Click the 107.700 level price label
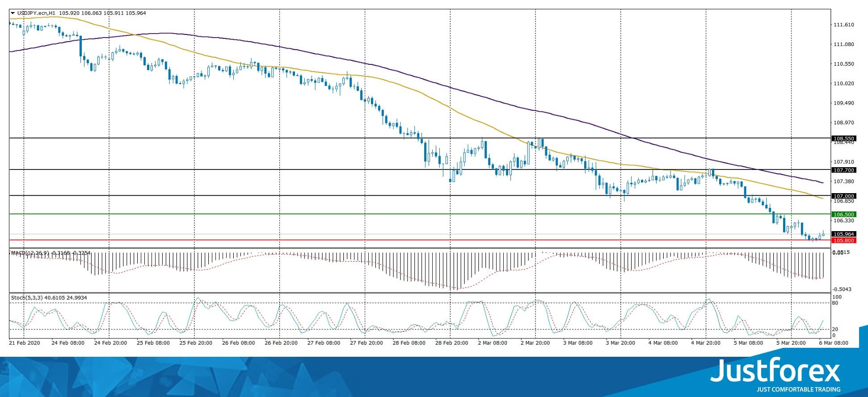The height and width of the screenshot is (397, 868). [843, 170]
